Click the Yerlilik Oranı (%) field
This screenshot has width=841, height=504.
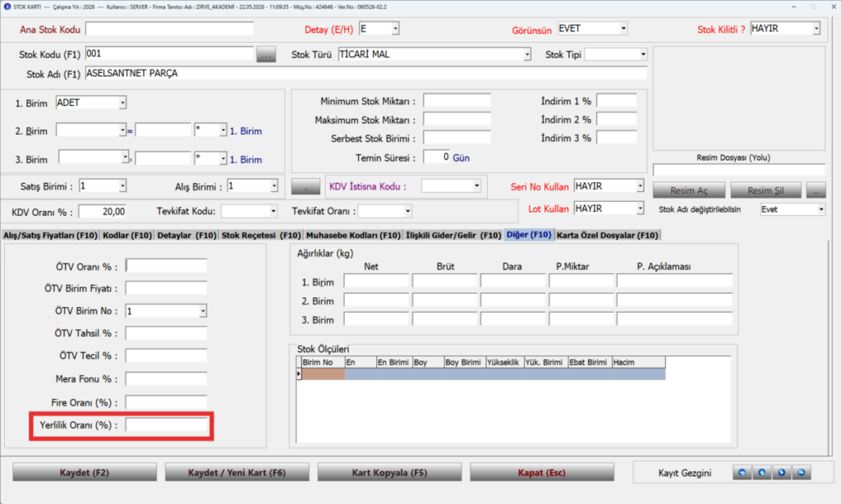click(166, 425)
